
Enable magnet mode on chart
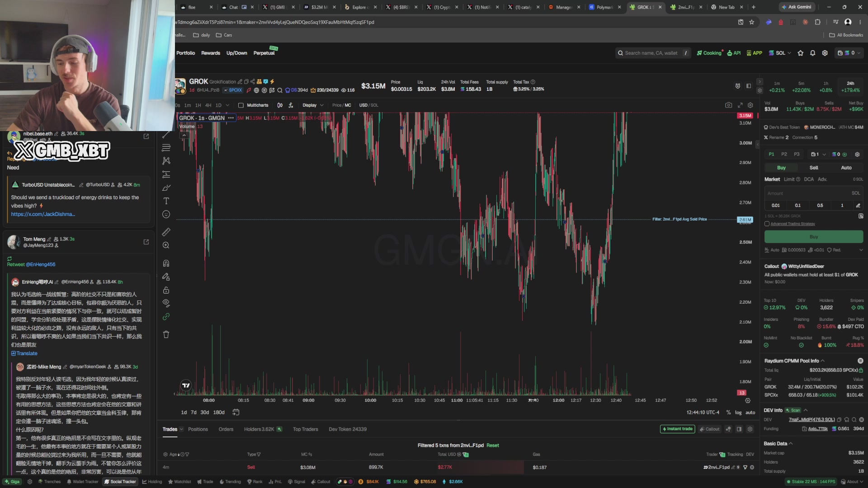tap(166, 263)
